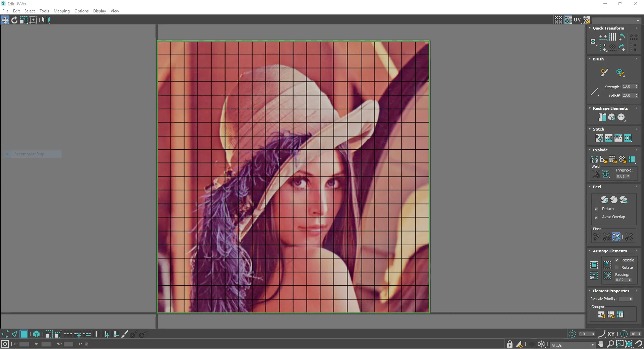Collapse the Quick Transform rollout
The image size is (644, 349).
(x=590, y=28)
